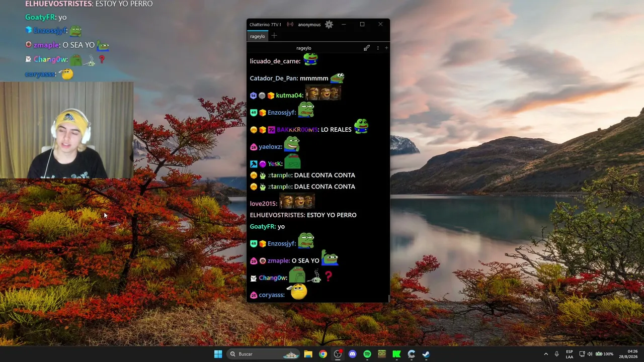Click Chang0w name in Chatterino window

pyautogui.click(x=273, y=278)
